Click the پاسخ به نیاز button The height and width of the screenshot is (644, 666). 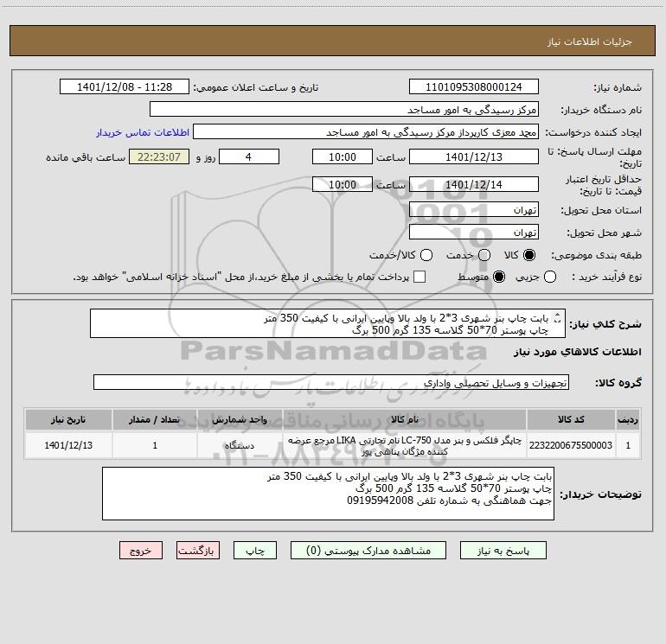503,551
